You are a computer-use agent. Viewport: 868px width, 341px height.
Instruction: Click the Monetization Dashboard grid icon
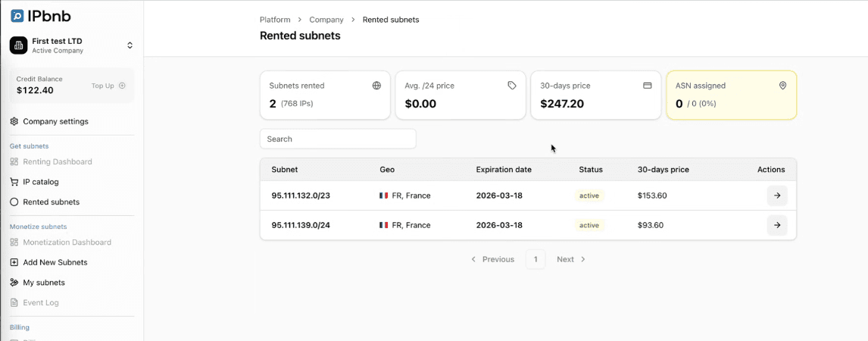click(x=14, y=242)
